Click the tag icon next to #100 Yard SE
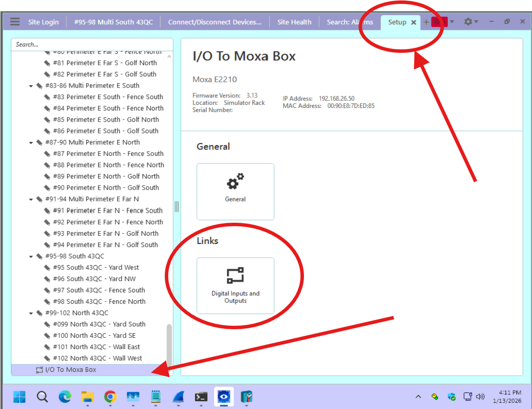Image resolution: width=532 pixels, height=409 pixels. [x=48, y=335]
